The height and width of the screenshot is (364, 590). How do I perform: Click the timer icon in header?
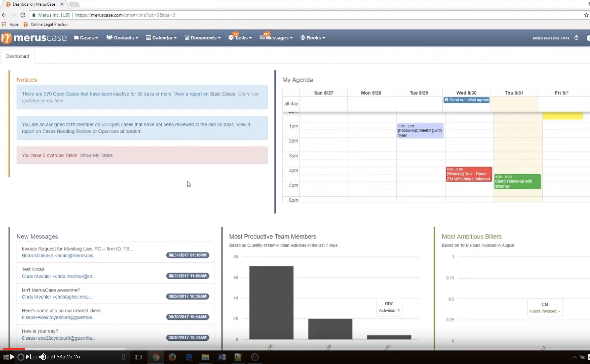[576, 38]
